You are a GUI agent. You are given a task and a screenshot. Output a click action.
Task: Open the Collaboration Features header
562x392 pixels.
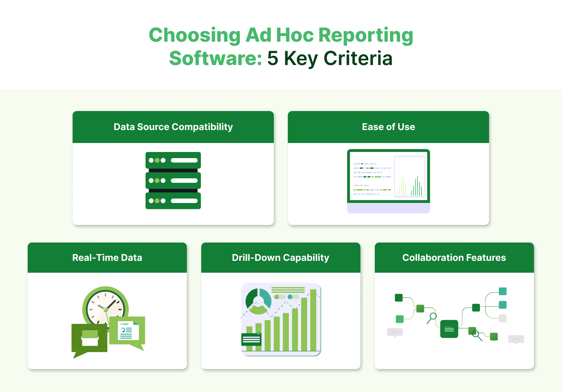coord(454,258)
